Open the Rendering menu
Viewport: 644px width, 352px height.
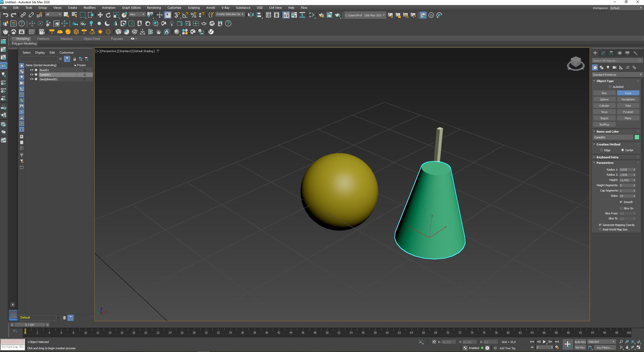pyautogui.click(x=154, y=8)
